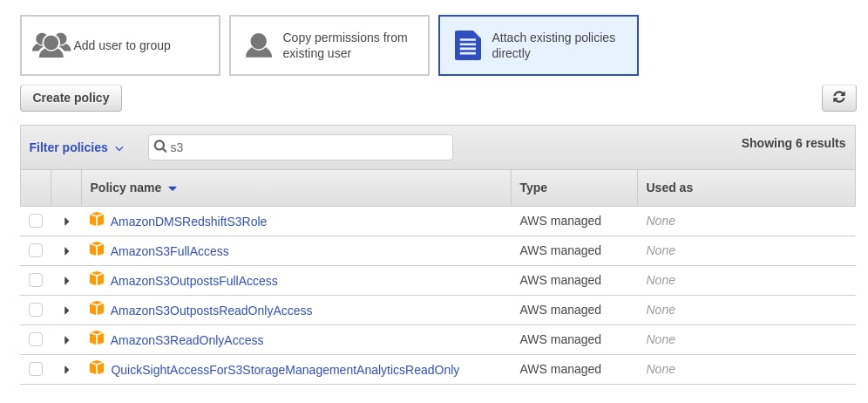Image resolution: width=868 pixels, height=403 pixels.
Task: Open the AmazonS3OutpostsReadOnlyAccess policy link
Action: [211, 311]
